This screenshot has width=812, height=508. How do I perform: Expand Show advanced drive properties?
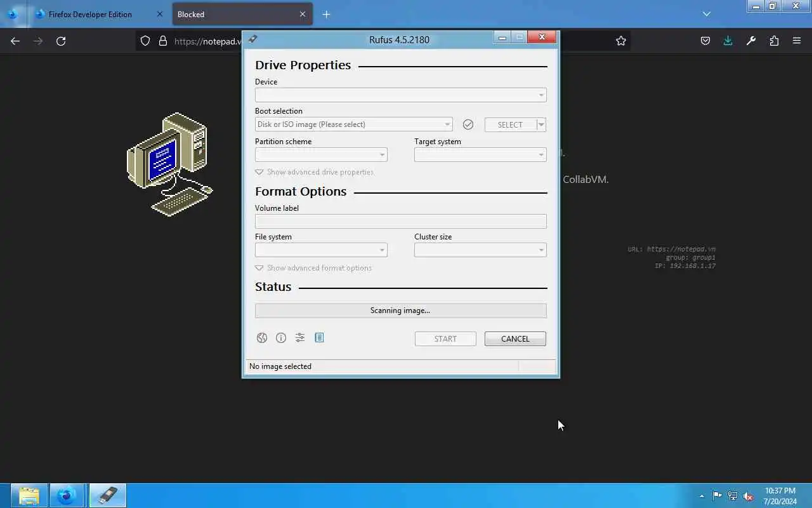point(314,172)
